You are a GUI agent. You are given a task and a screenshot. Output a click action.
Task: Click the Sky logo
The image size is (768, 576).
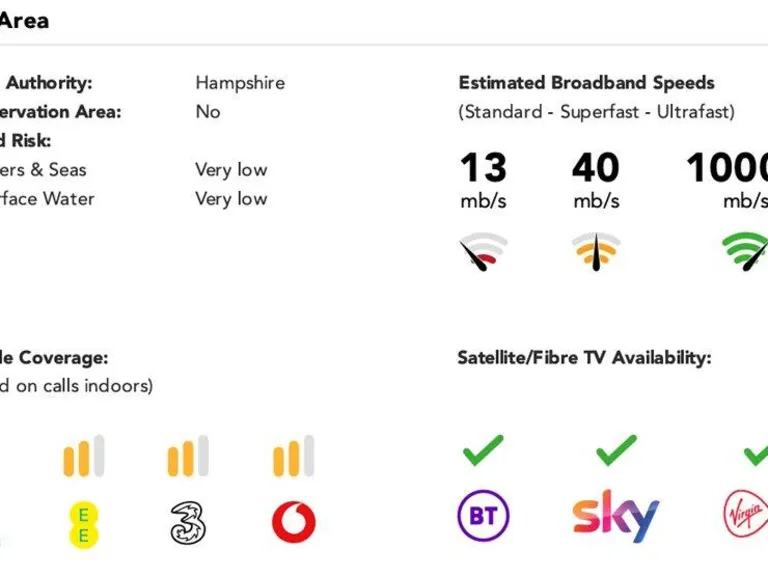pos(616,516)
